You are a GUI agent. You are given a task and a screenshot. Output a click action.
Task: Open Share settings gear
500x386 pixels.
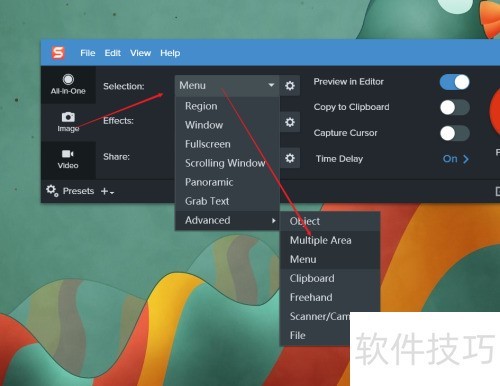pos(290,158)
